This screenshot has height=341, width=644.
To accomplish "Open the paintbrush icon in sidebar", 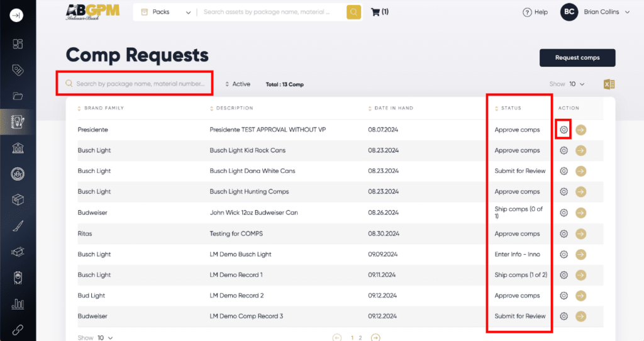I will tap(18, 226).
